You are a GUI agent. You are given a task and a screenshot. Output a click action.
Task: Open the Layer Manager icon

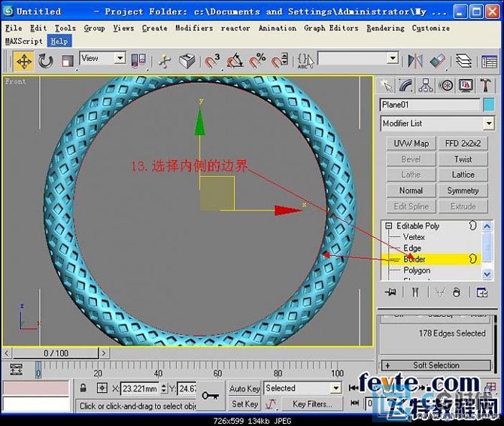tap(463, 61)
